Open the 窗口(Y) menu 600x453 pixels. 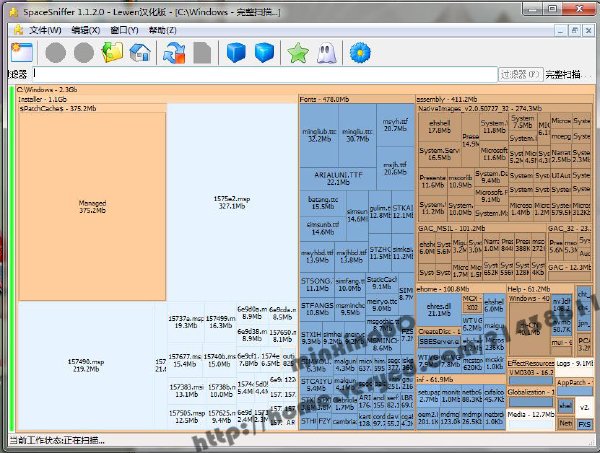(124, 30)
